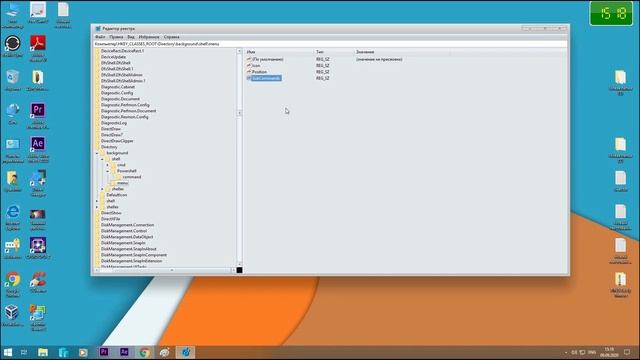This screenshot has height=360, width=640.
Task: Select the menu key folder icon
Action: point(113,183)
